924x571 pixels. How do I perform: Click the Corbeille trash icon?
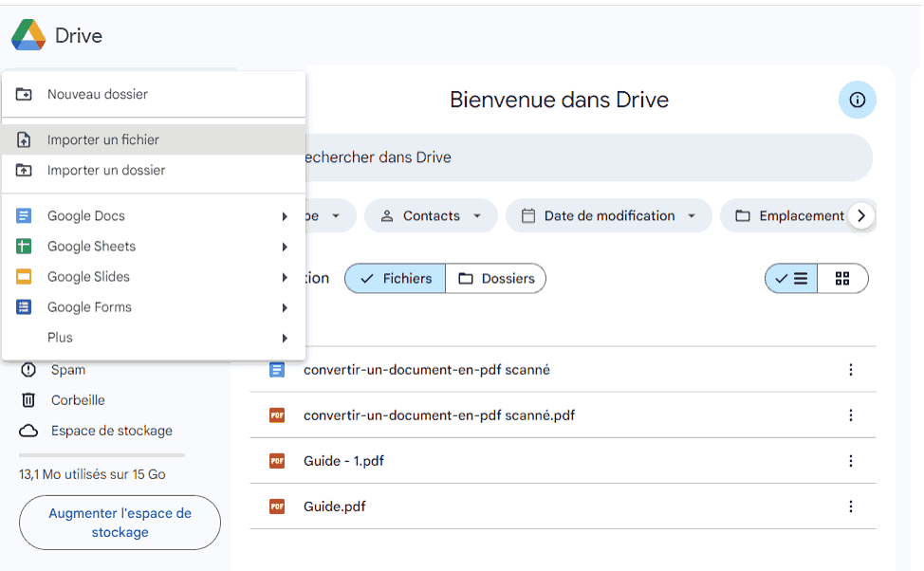coord(28,400)
